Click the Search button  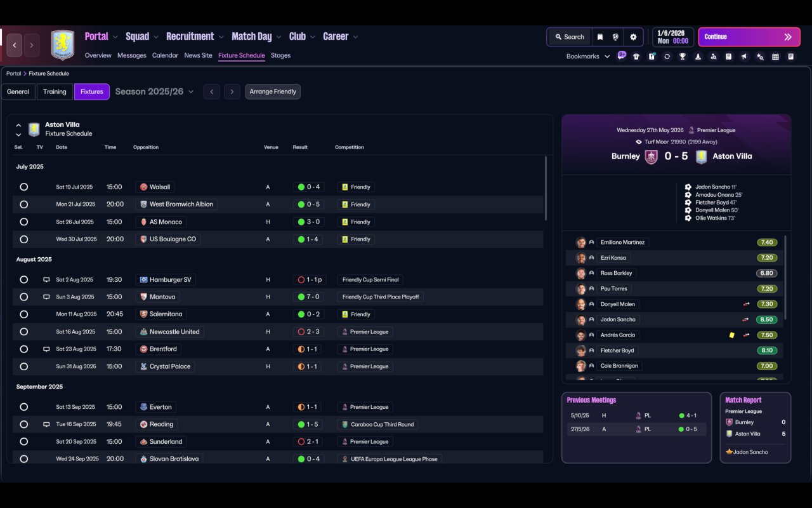568,37
